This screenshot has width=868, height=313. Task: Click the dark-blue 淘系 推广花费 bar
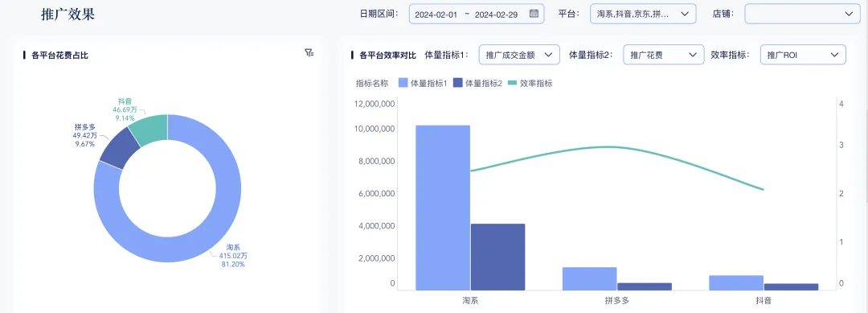coord(497,257)
